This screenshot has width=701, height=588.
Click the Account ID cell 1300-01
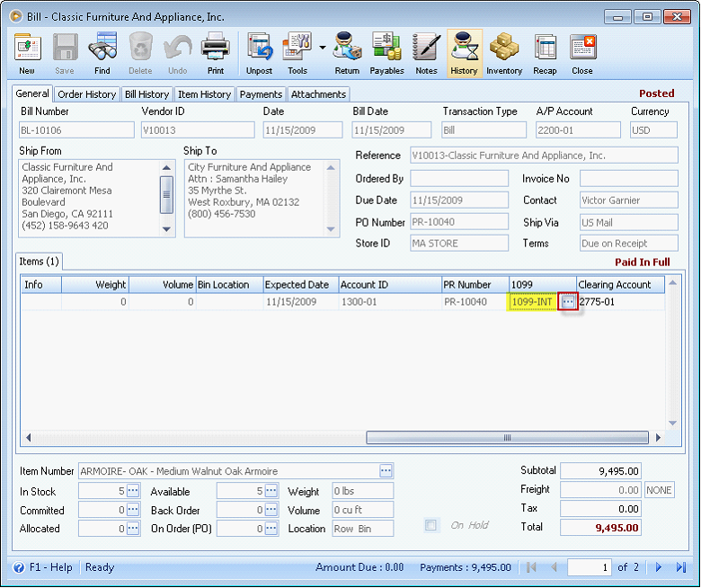pos(390,302)
